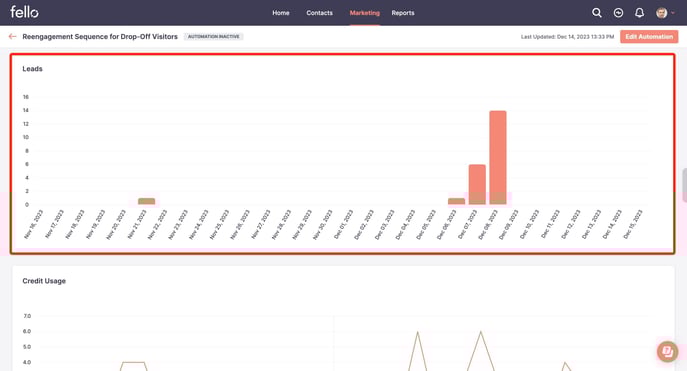
Task: Click the Dec 06 Leads bar
Action: point(456,201)
